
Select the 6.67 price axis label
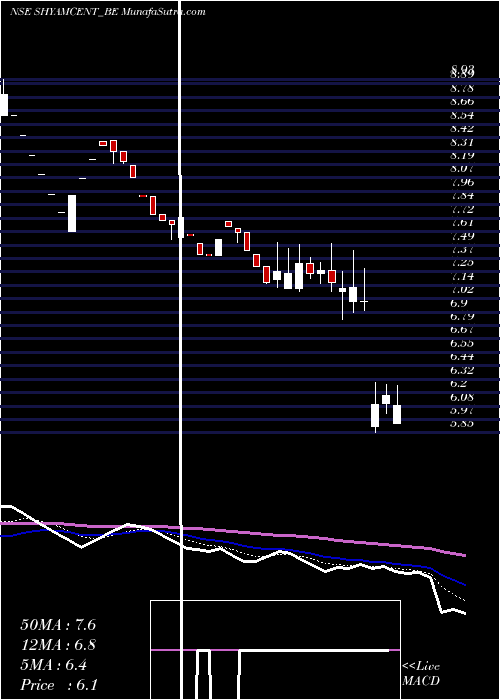462,329
